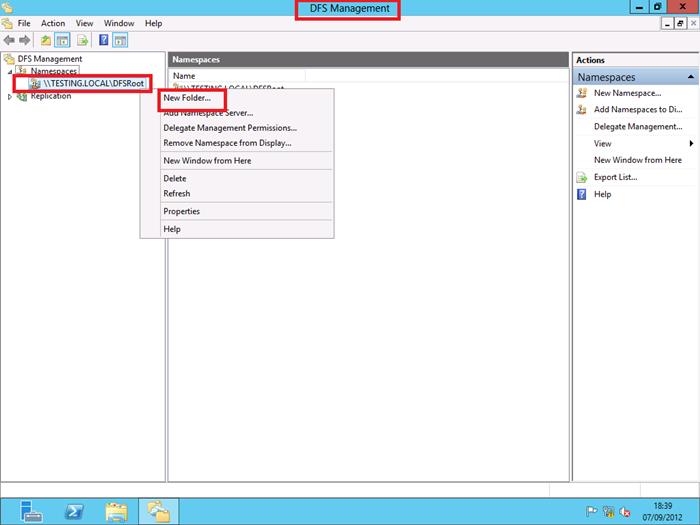Open the View menu in menu bar

(84, 23)
